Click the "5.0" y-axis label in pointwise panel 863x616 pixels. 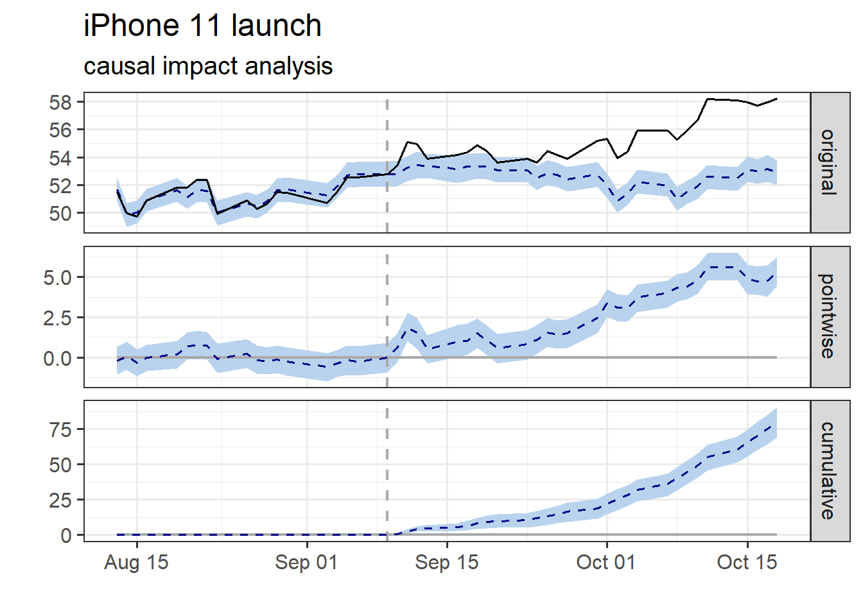[x=57, y=277]
